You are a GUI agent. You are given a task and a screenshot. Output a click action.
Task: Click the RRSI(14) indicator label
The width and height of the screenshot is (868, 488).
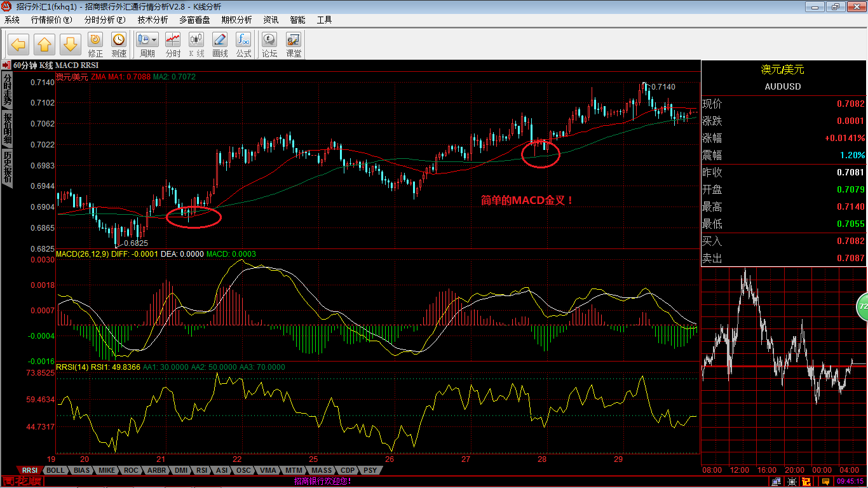pyautogui.click(x=72, y=367)
